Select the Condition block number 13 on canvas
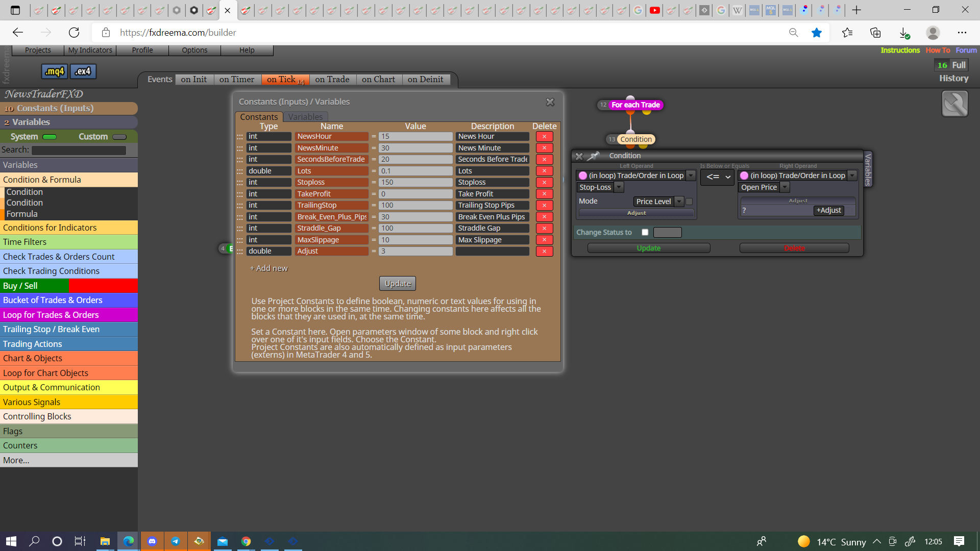This screenshot has height=551, width=980. pyautogui.click(x=635, y=139)
